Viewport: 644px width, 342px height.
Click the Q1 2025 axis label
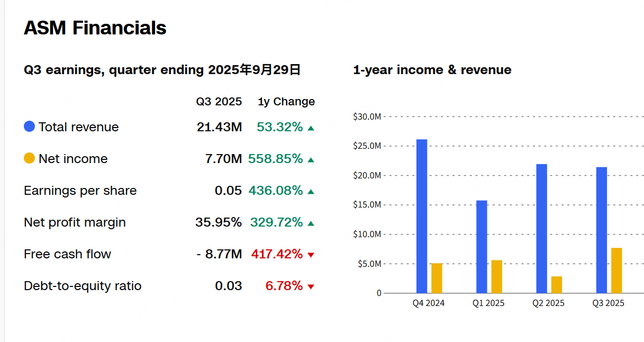(x=488, y=303)
